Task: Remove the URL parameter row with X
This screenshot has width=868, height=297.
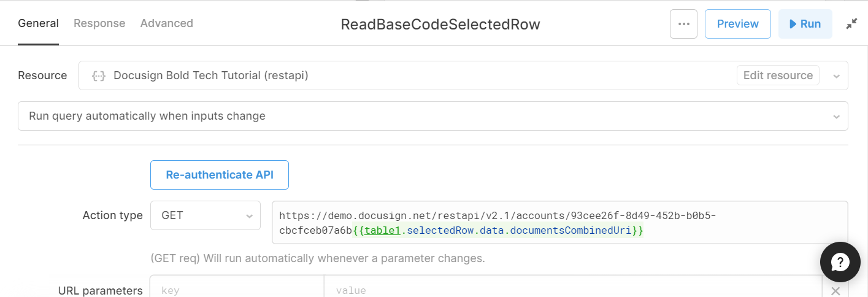Action: pyautogui.click(x=835, y=291)
